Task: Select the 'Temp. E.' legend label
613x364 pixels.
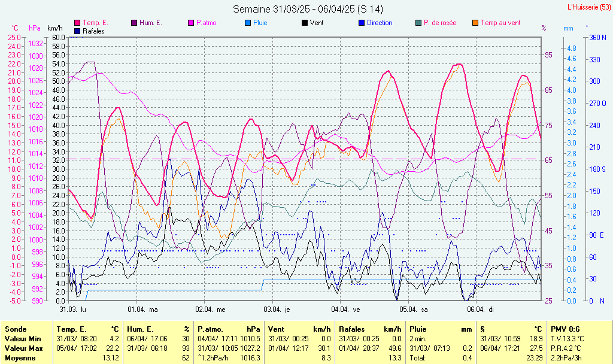Action: click(95, 23)
